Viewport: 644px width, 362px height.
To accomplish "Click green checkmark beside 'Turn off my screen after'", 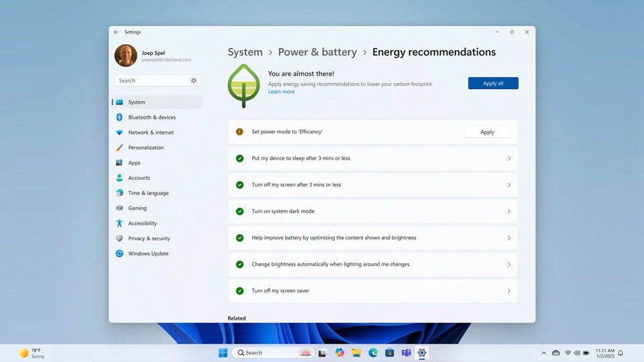I will pyautogui.click(x=240, y=185).
